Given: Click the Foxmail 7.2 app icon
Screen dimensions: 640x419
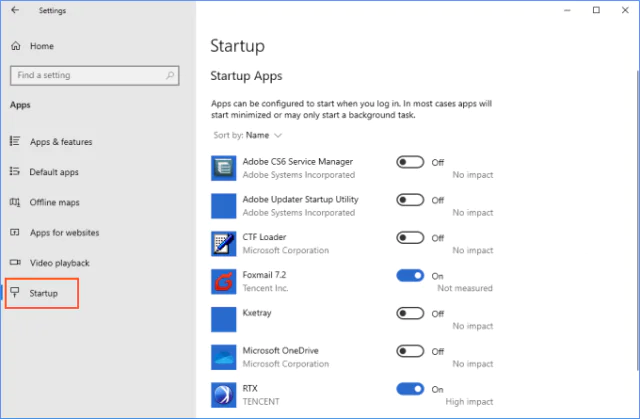Looking at the screenshot, I should (223, 282).
